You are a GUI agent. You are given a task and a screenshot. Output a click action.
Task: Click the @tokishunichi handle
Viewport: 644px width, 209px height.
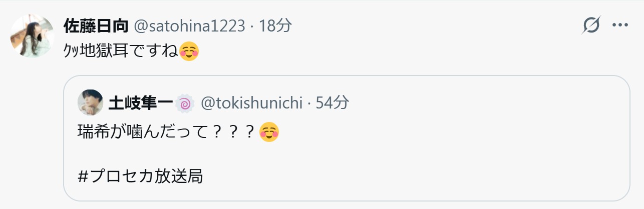(x=251, y=103)
